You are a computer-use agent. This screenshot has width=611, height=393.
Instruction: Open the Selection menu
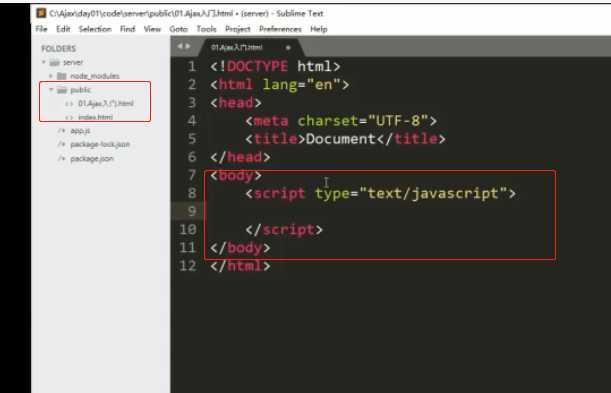(x=95, y=29)
